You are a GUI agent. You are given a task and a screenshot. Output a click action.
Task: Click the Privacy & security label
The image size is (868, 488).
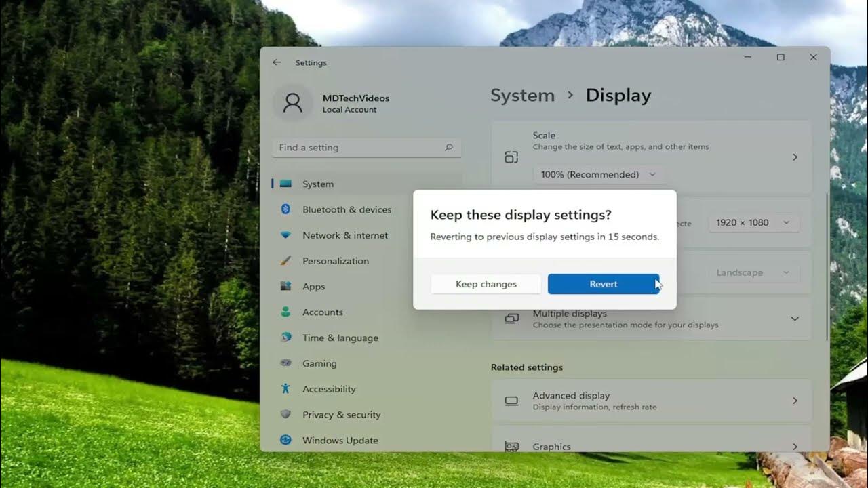click(342, 415)
